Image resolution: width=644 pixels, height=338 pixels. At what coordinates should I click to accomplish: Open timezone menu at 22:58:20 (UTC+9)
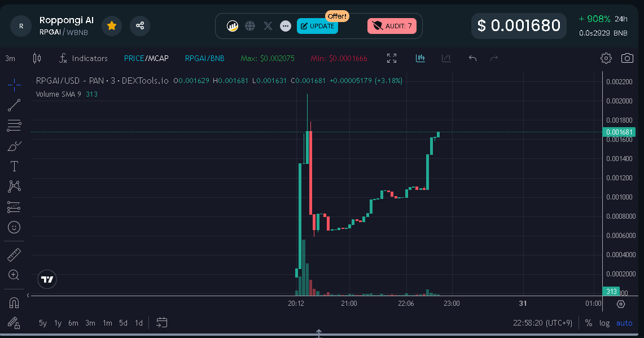(542, 323)
